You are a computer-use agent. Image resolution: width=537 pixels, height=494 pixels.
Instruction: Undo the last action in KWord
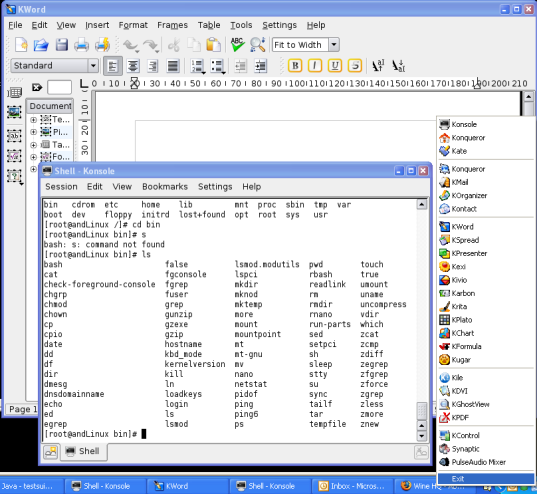pyautogui.click(x=130, y=45)
